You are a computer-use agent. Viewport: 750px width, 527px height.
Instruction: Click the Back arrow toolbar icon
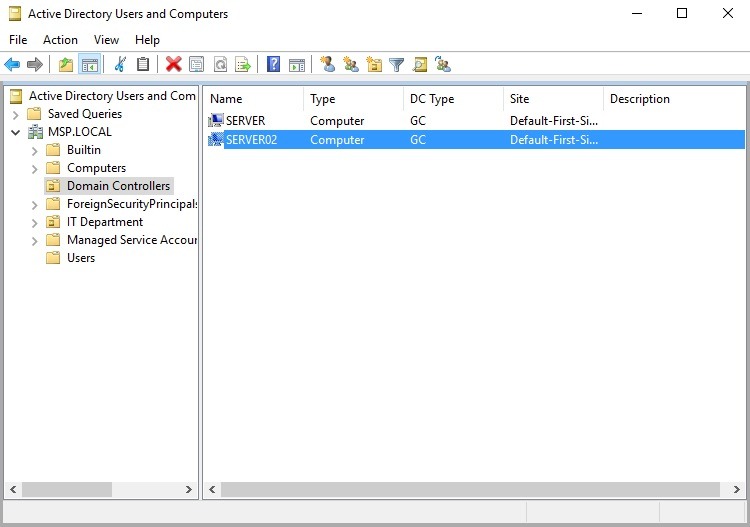12,65
